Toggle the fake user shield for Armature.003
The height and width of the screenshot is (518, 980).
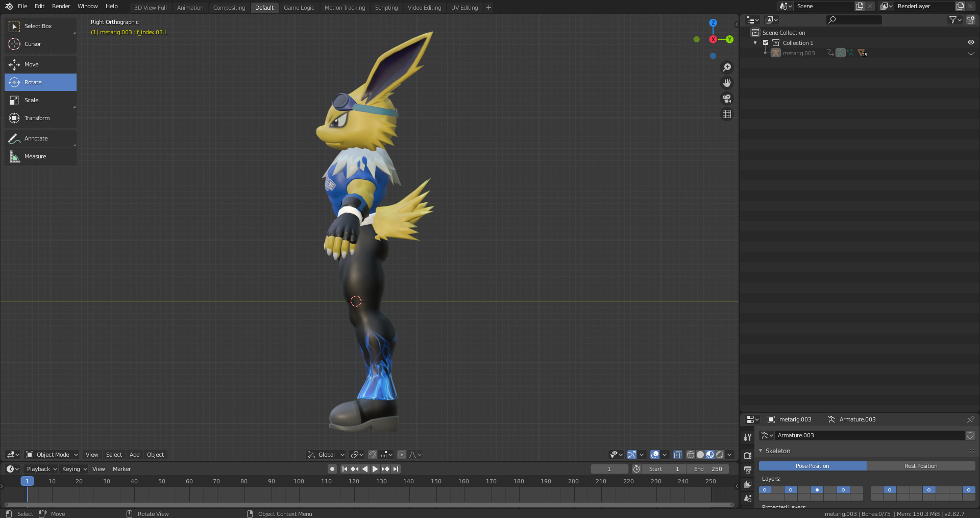pos(970,435)
